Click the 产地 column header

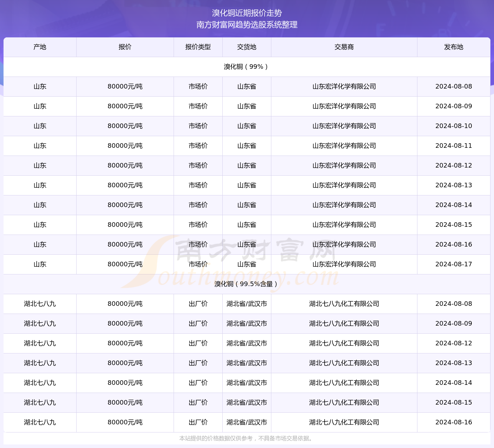tap(40, 47)
